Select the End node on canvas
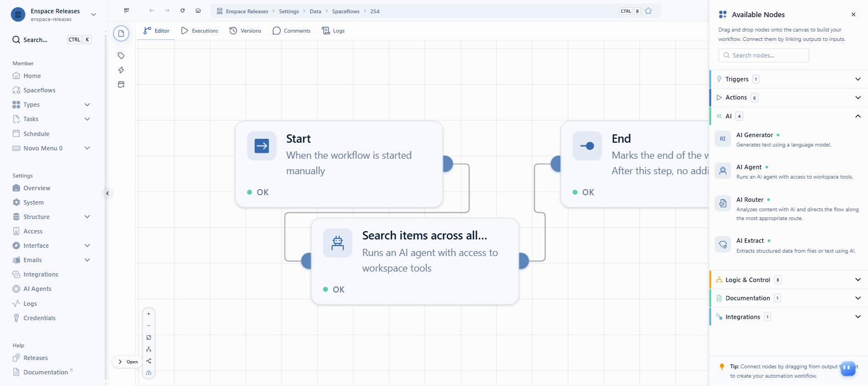Viewport: 868px width, 386px height. coord(634,164)
